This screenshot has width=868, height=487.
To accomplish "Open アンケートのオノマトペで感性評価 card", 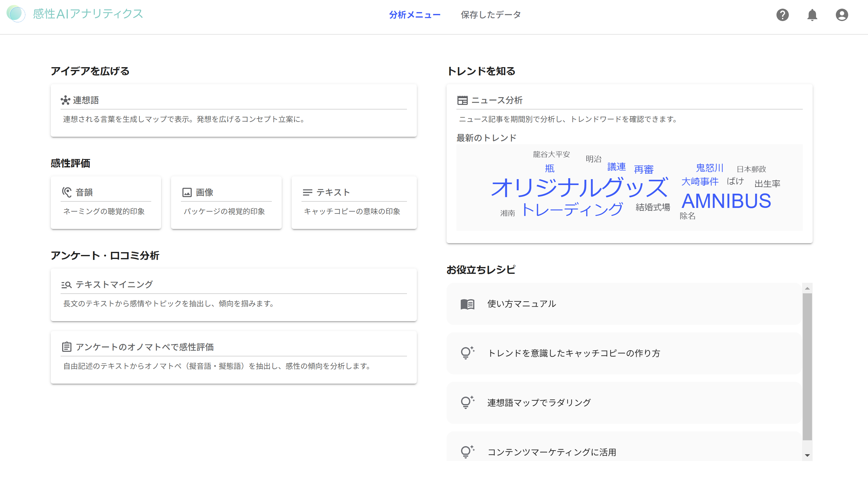I will 233,357.
